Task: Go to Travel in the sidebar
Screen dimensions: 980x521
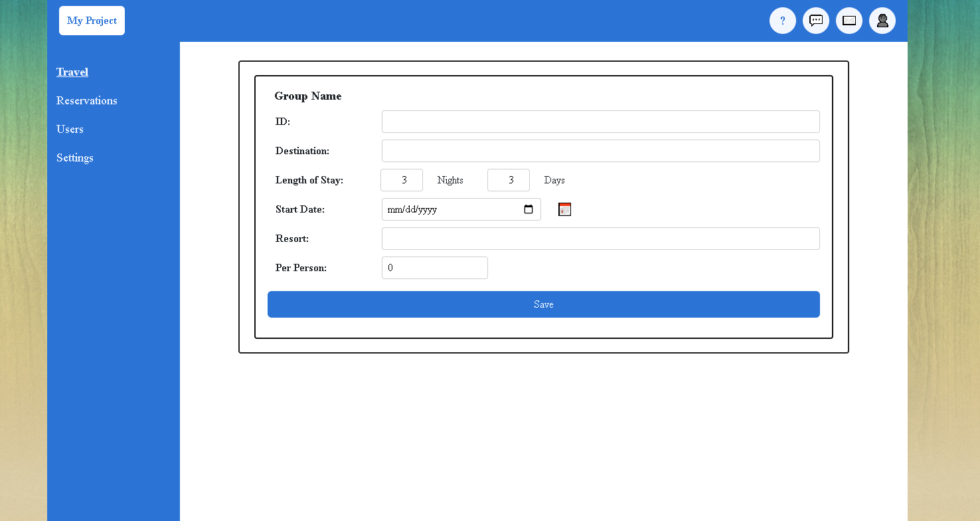Action: 72,72
